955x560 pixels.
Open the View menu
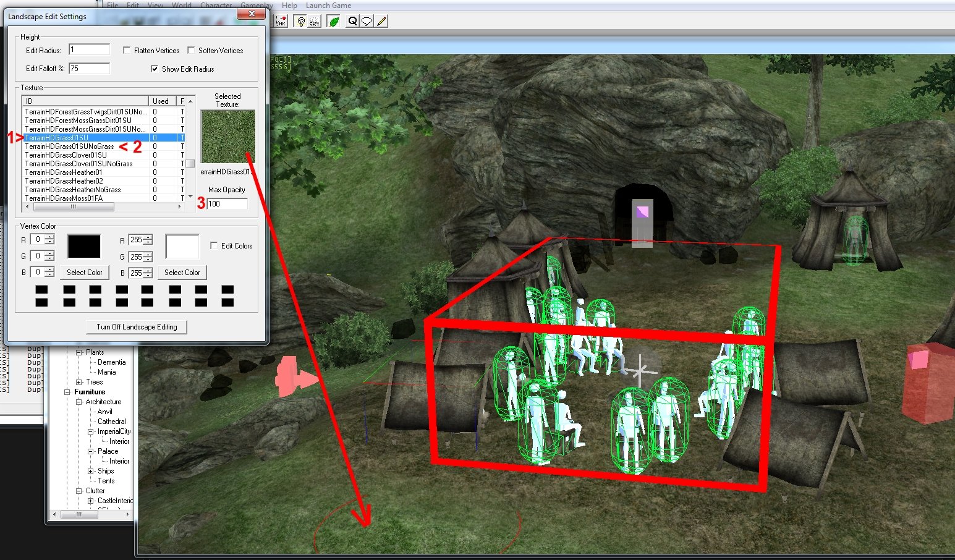pyautogui.click(x=155, y=5)
